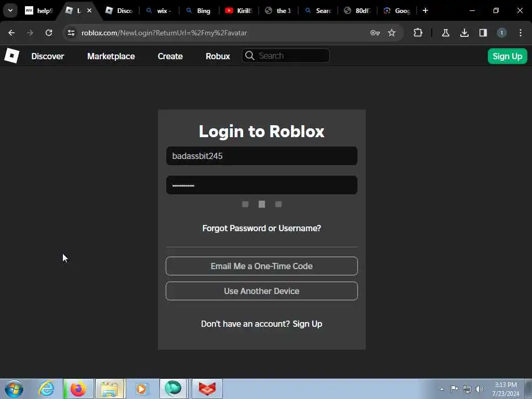This screenshot has height=399, width=532.
Task: Click Forgot Password or Username link
Action: click(x=262, y=229)
